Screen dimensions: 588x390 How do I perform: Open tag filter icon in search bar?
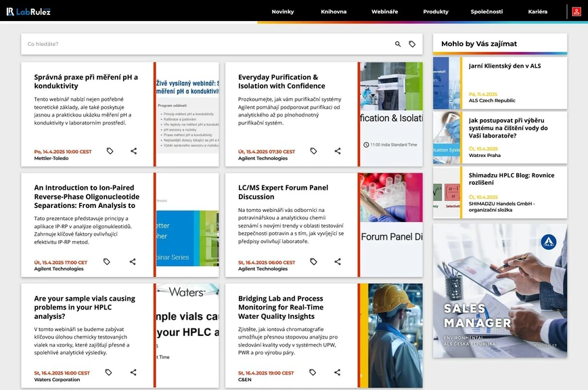412,44
